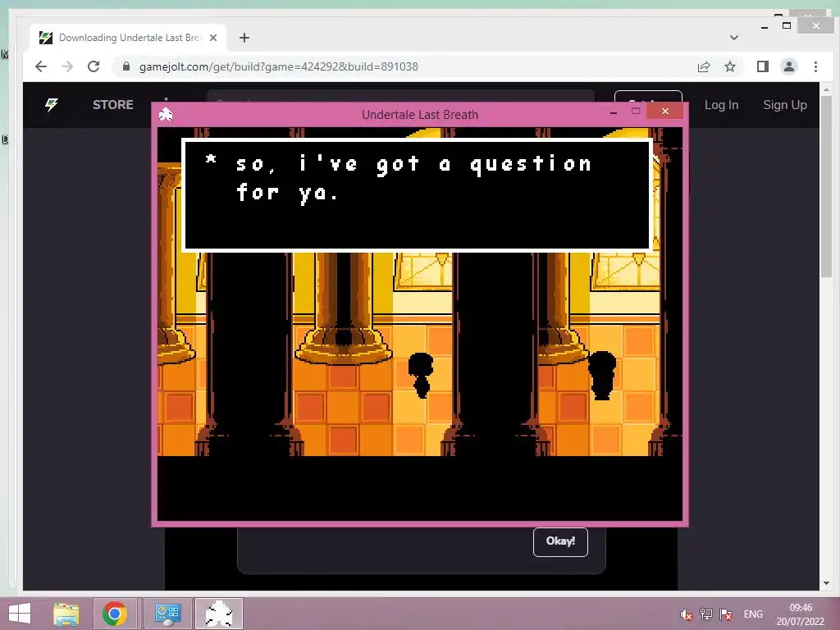Select the Downloading Undertale Last Breath tab
This screenshot has width=840, height=630.
[x=128, y=38]
